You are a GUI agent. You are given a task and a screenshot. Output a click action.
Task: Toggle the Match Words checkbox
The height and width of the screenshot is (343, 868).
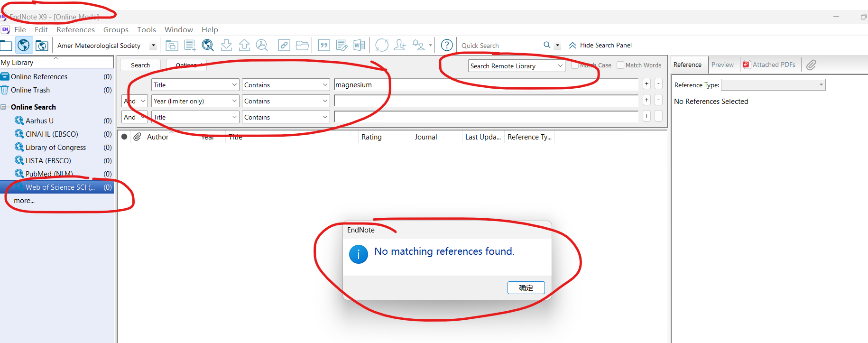coord(620,65)
